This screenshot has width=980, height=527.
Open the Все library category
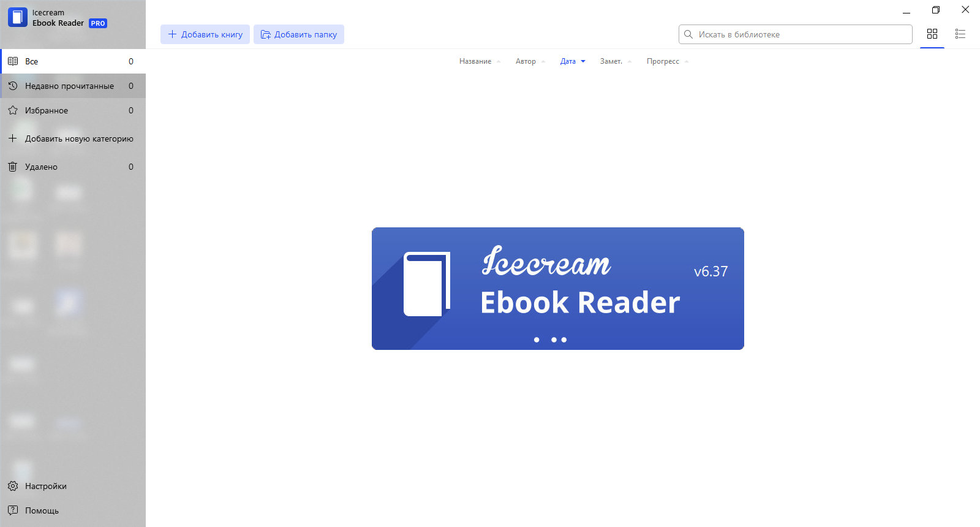pyautogui.click(x=73, y=61)
